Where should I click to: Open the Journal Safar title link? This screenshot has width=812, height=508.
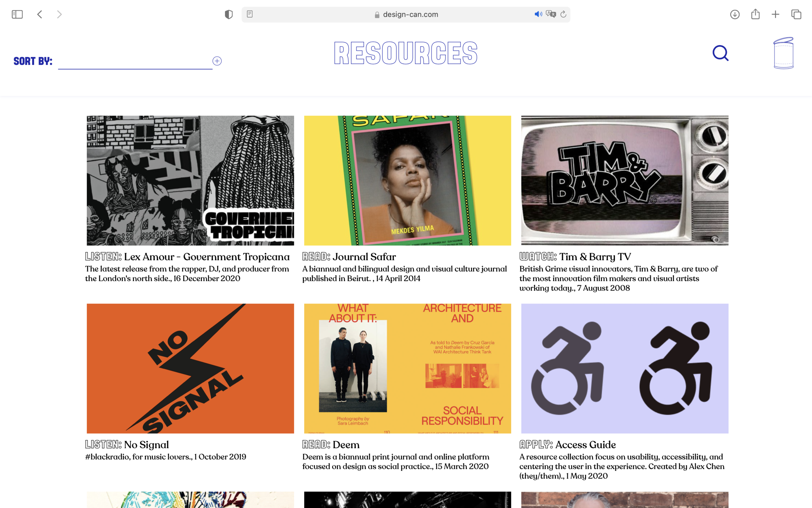[364, 257]
